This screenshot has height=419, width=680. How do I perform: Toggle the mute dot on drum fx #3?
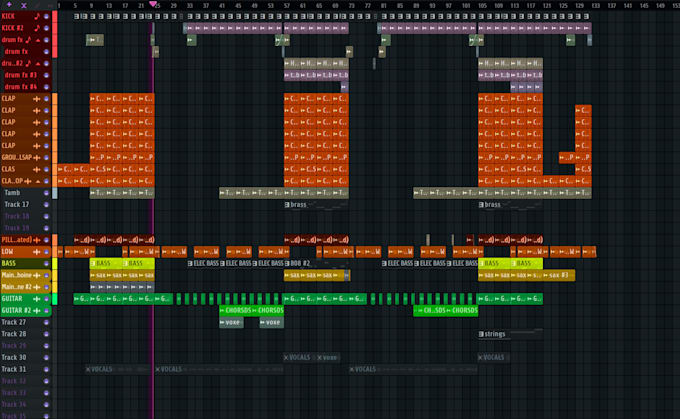tap(46, 75)
